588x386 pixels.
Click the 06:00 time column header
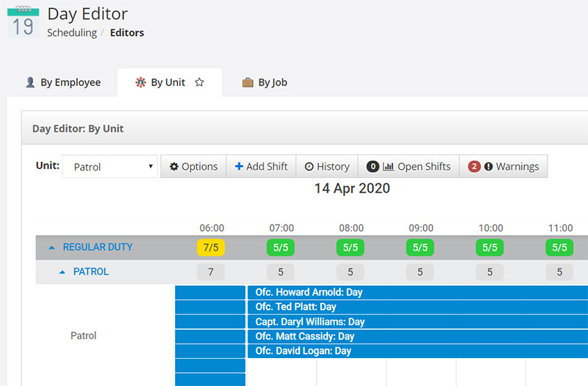click(x=212, y=228)
